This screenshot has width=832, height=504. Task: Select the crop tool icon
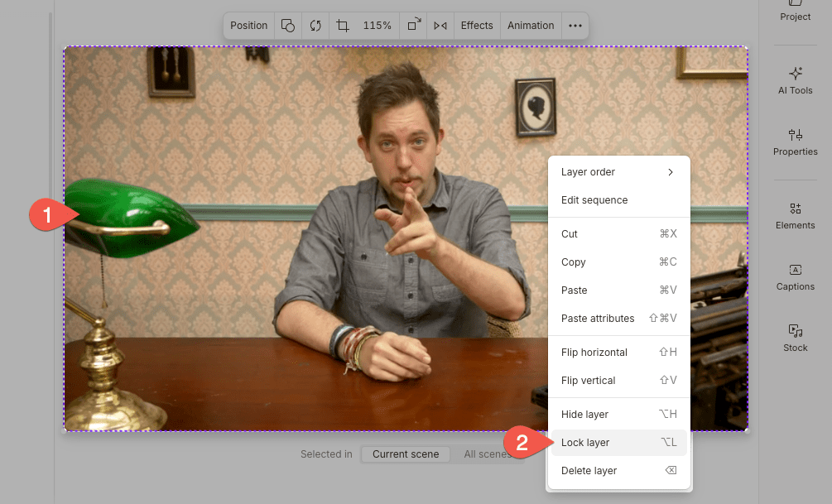coord(343,26)
